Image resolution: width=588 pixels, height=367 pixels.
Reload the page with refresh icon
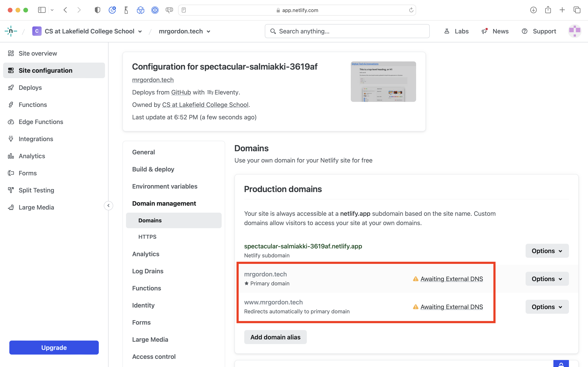click(x=411, y=10)
